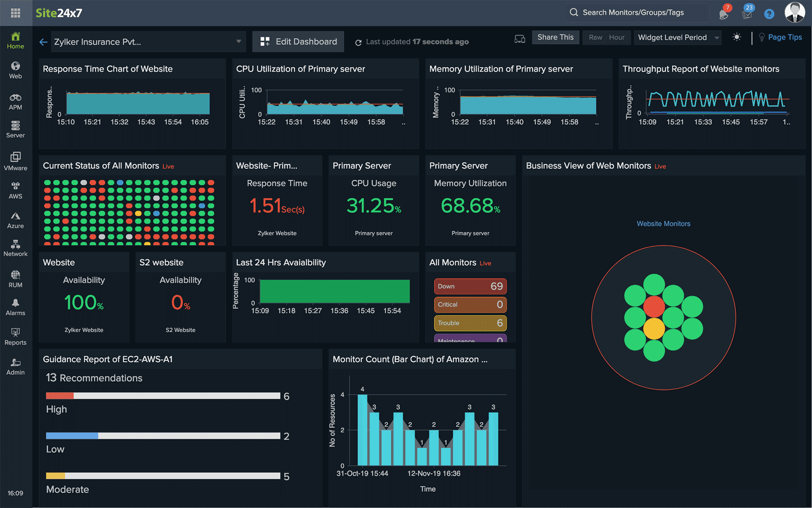Open the user profile avatar
This screenshot has height=508, width=812.
[x=795, y=12]
